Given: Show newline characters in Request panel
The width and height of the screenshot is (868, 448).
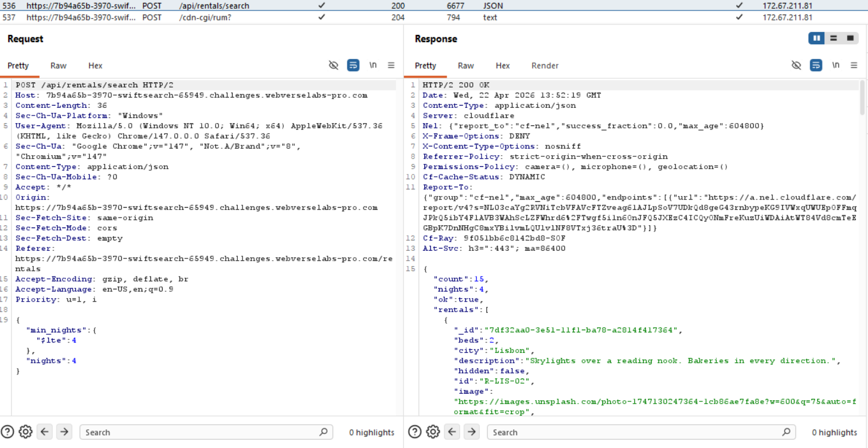Looking at the screenshot, I should pos(372,65).
